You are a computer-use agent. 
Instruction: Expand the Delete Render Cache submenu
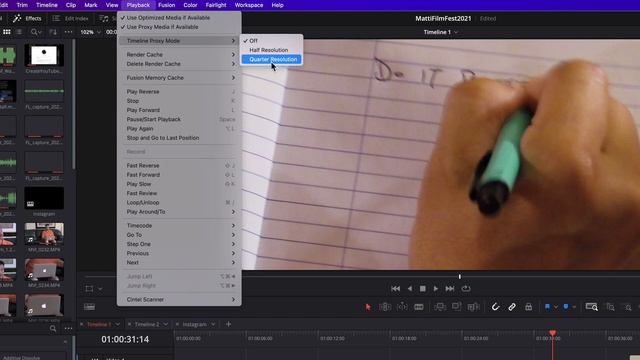(x=179, y=64)
